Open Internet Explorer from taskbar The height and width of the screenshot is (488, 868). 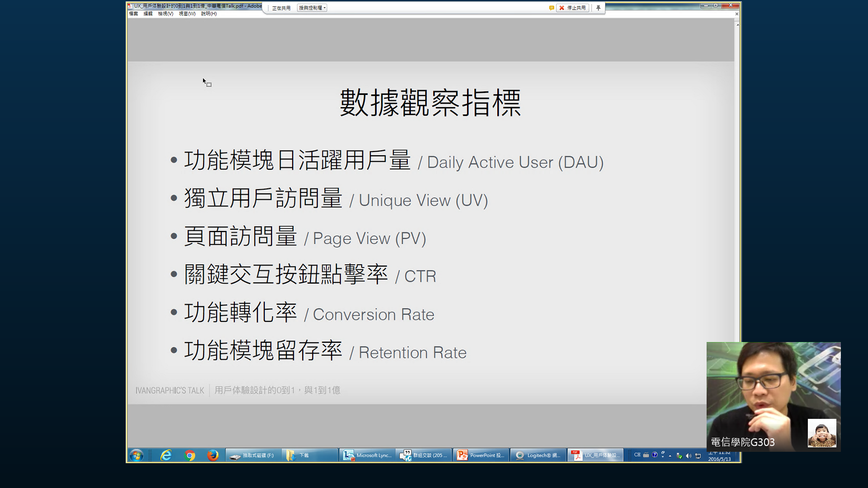[166, 455]
